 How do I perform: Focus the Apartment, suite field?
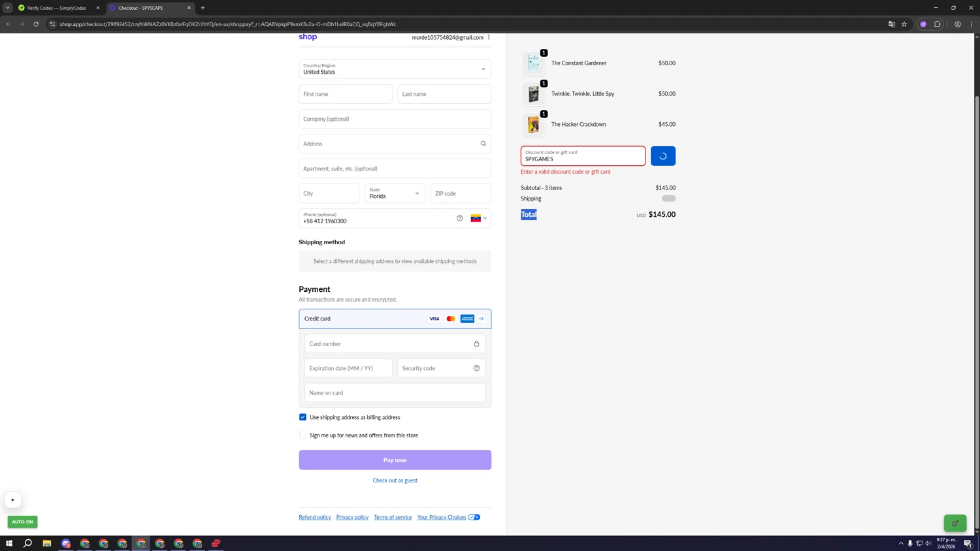tap(395, 168)
